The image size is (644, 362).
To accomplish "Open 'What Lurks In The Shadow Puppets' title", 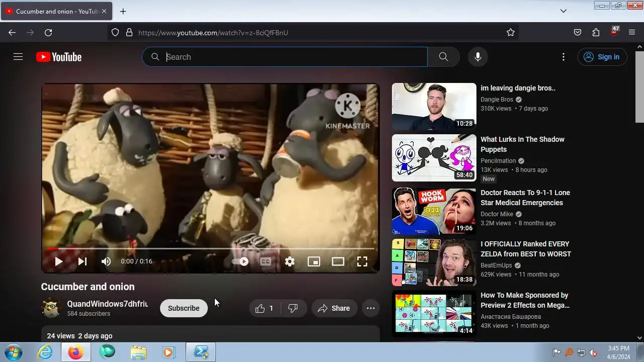I will [x=522, y=144].
